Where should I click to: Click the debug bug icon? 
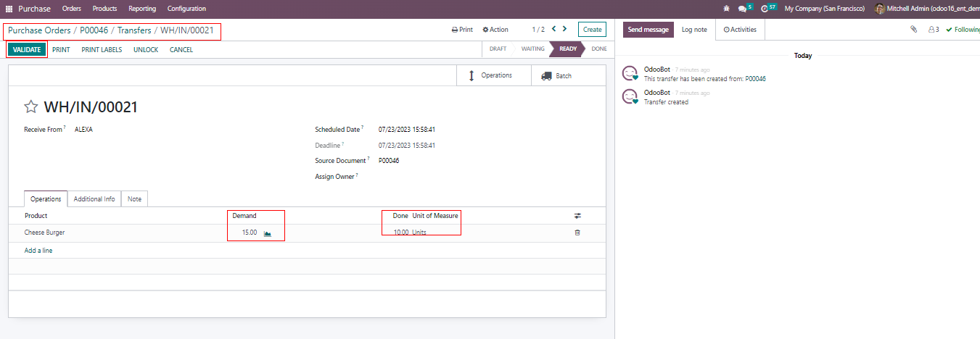click(727, 9)
